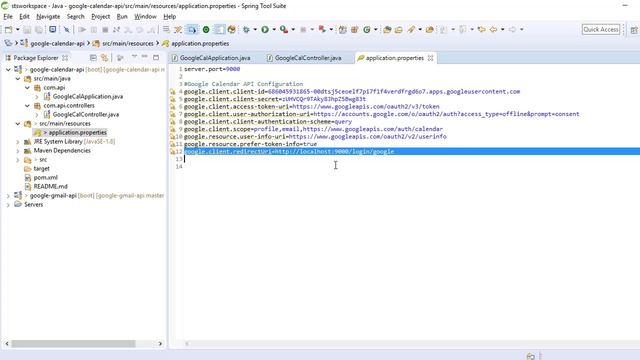Click Package Explorer horizontal scrollbar thumb

(x=73, y=344)
